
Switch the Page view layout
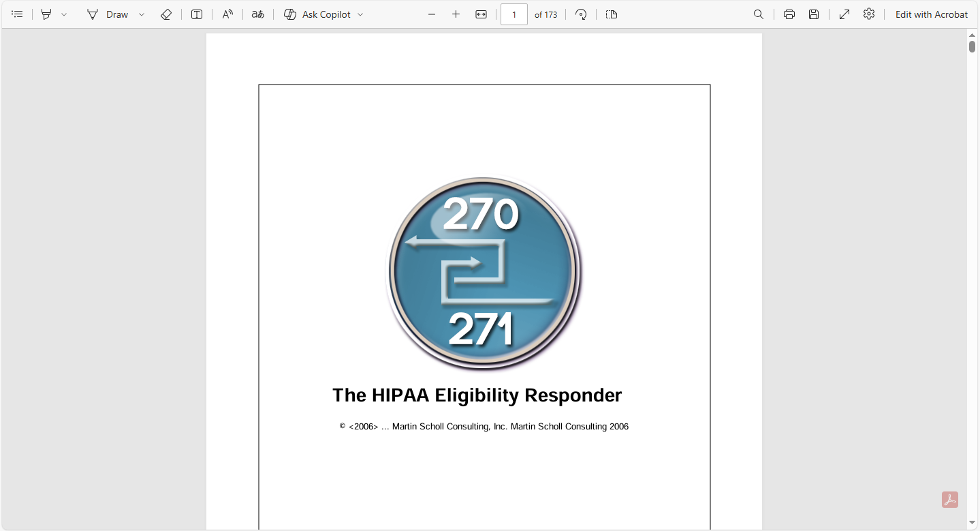click(612, 14)
